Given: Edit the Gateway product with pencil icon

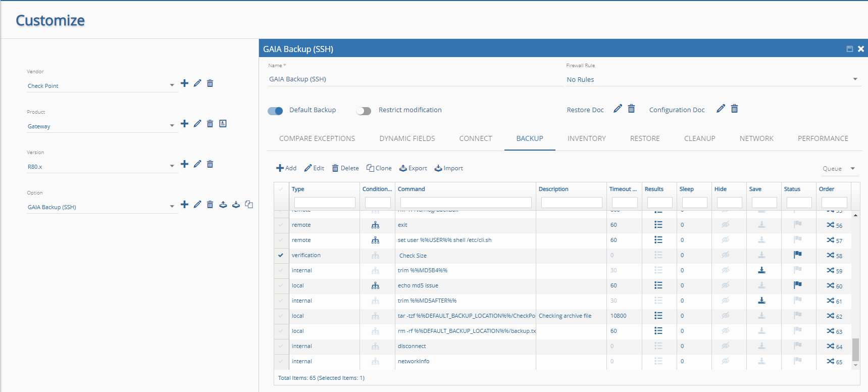Looking at the screenshot, I should click(197, 124).
